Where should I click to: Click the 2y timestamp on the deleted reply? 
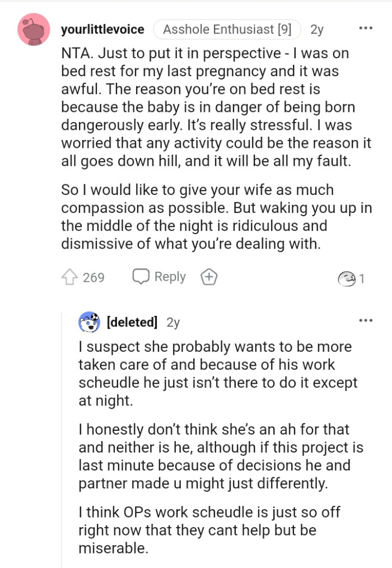pyautogui.click(x=173, y=322)
